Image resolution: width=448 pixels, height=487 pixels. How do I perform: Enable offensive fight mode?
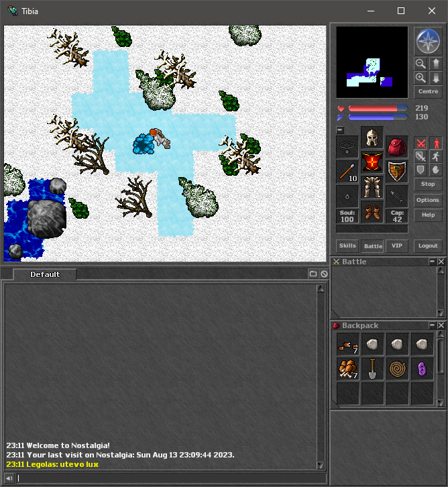[421, 144]
